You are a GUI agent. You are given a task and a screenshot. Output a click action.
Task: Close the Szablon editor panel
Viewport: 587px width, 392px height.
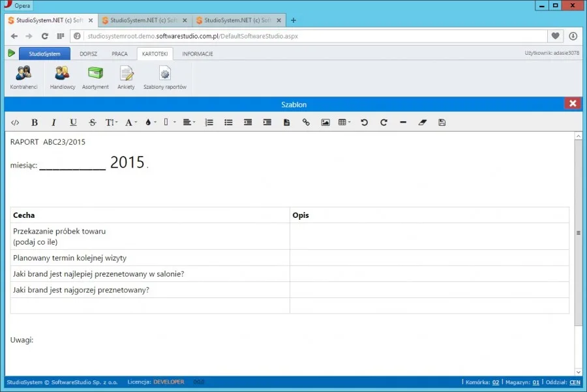point(573,103)
